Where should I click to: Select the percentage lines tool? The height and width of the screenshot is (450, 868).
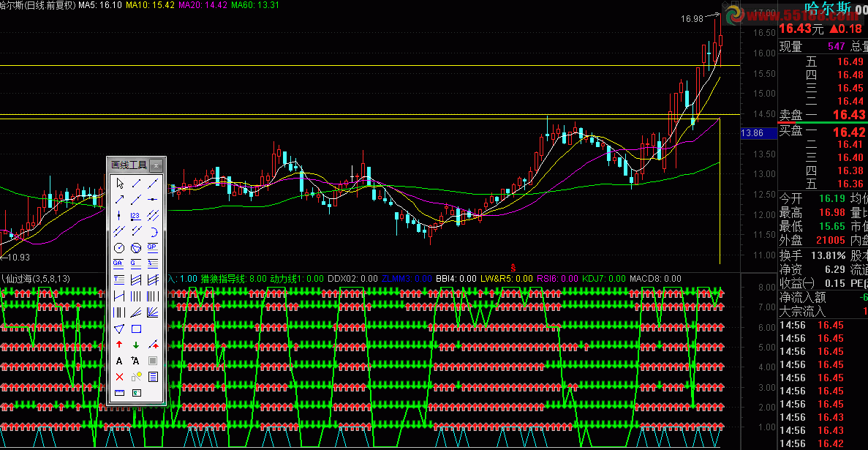[x=153, y=263]
